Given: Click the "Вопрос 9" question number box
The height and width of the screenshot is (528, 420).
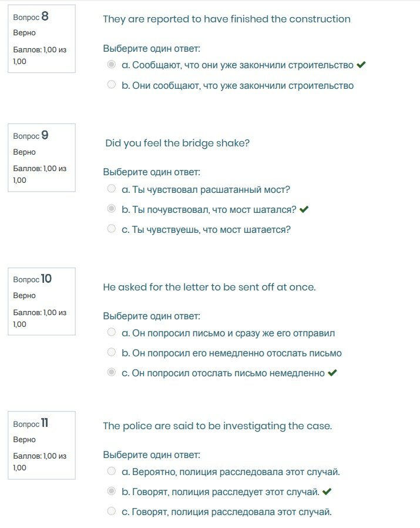Looking at the screenshot, I should tap(41, 157).
